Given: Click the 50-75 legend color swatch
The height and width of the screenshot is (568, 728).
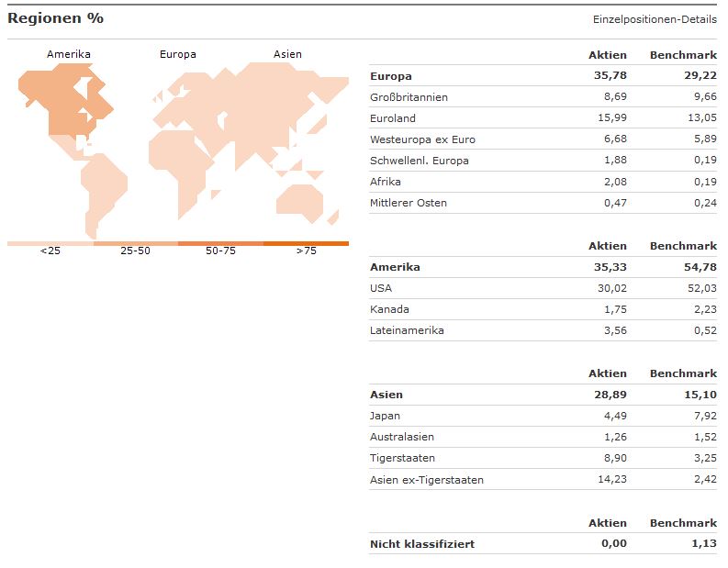Looking at the screenshot, I should (x=220, y=243).
